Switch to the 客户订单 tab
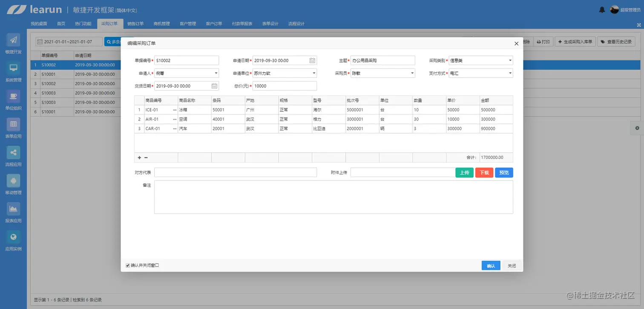The width and height of the screenshot is (644, 309). click(214, 24)
